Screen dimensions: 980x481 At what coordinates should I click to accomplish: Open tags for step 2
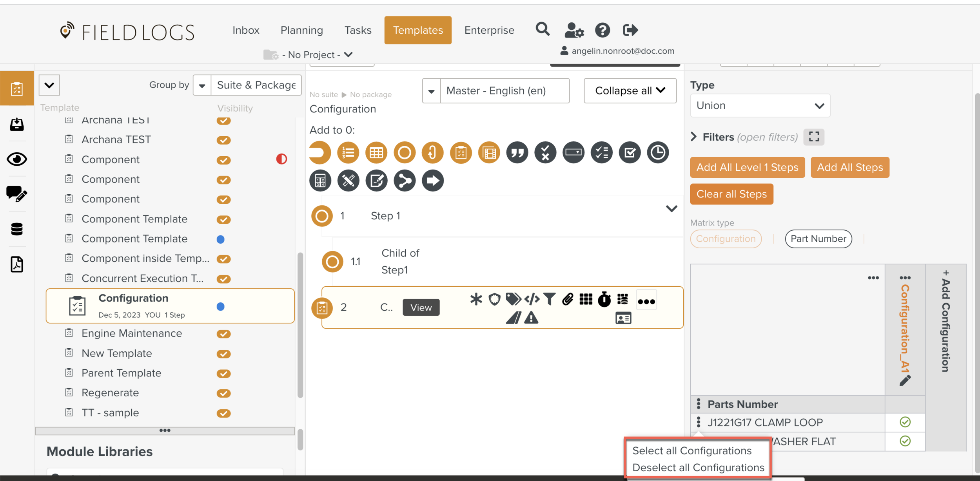(513, 299)
